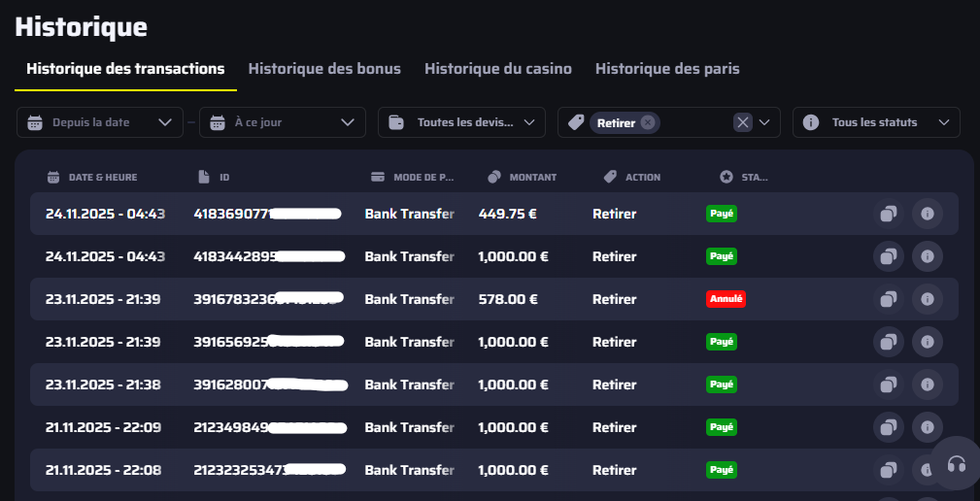Image resolution: width=980 pixels, height=501 pixels.
Task: Open the Historique du casino tab
Action: point(498,69)
